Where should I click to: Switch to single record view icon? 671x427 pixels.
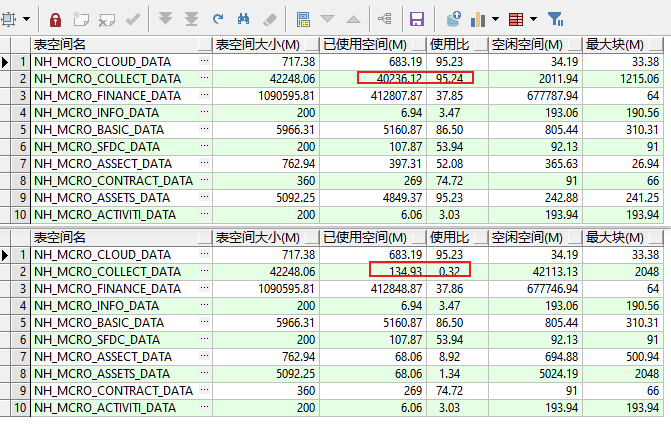303,19
